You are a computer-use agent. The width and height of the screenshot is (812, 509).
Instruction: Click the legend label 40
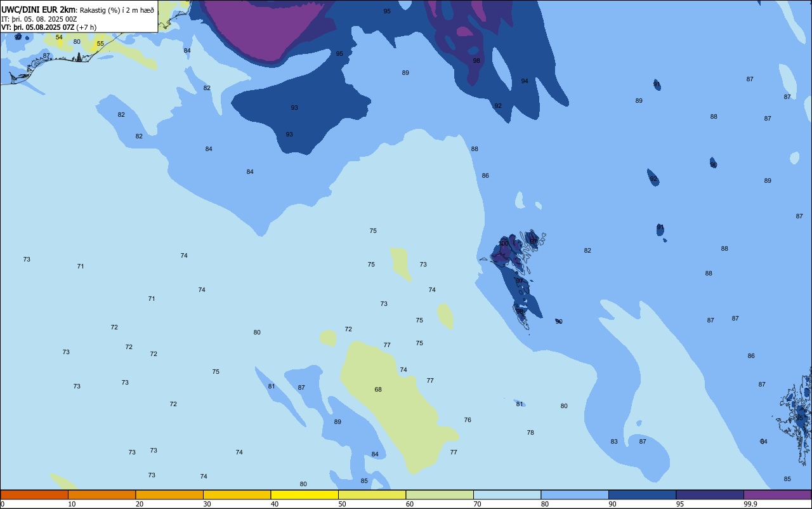tap(275, 504)
